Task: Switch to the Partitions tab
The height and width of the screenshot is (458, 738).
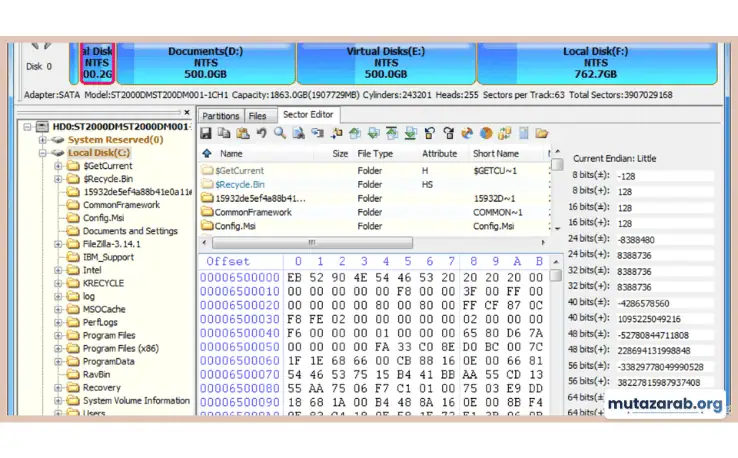Action: 221,116
